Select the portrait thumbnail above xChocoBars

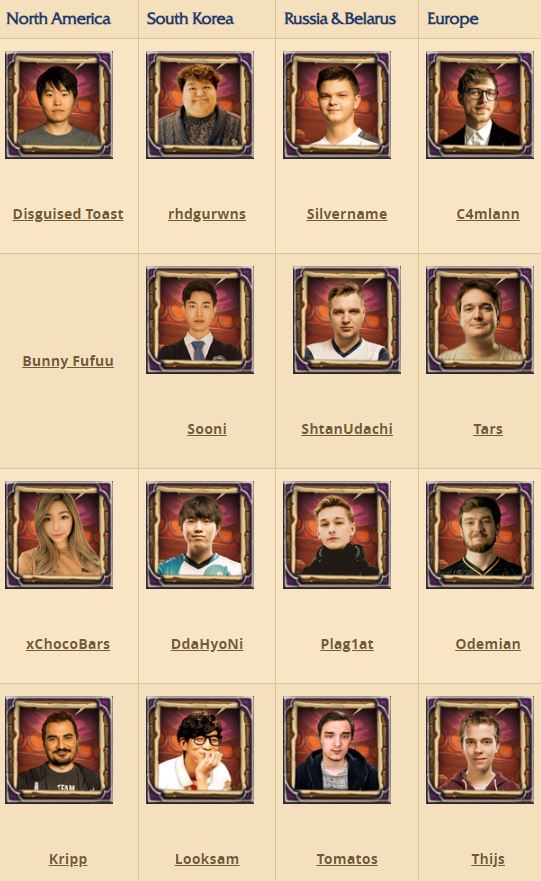click(59, 535)
